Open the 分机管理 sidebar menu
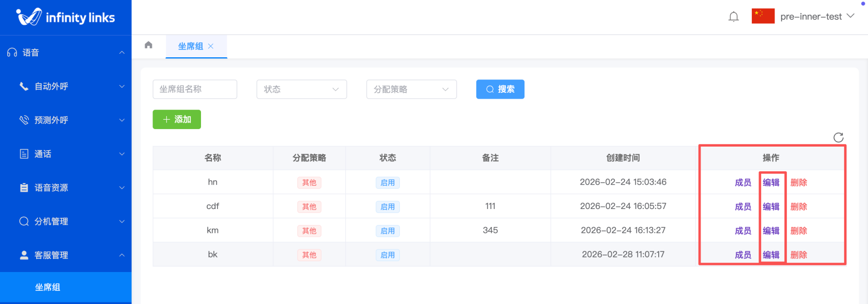868x304 pixels. (x=66, y=221)
